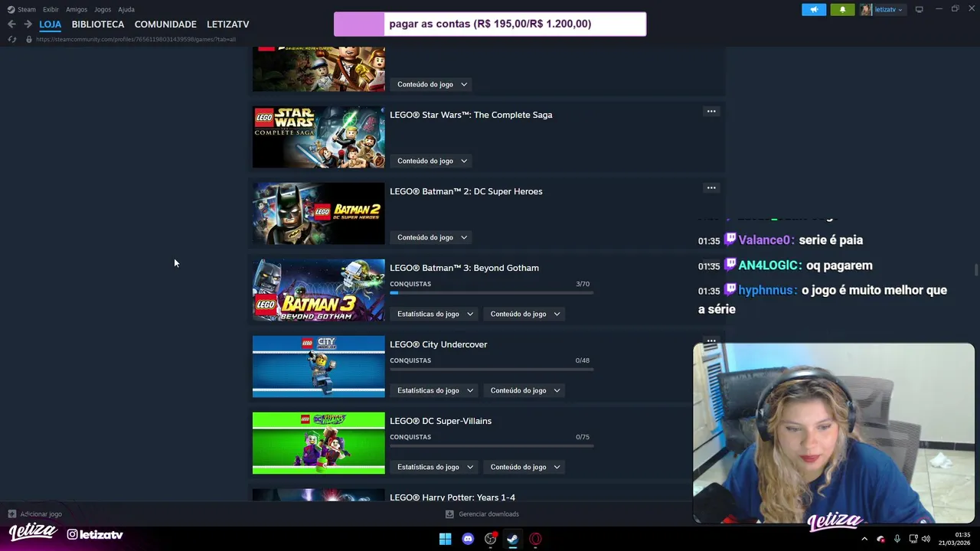This screenshot has width=980, height=551.
Task: Click LEGO Batman 3 achievements progress bar
Action: point(491,293)
